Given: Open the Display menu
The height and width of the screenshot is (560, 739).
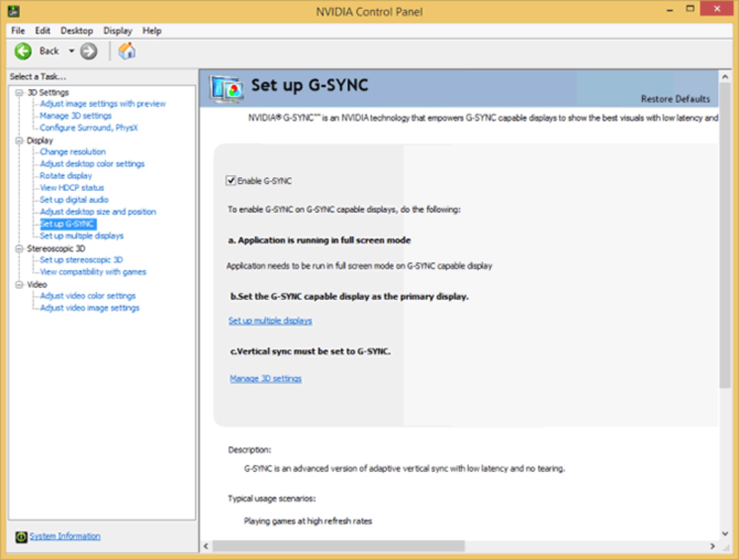Looking at the screenshot, I should [x=117, y=30].
